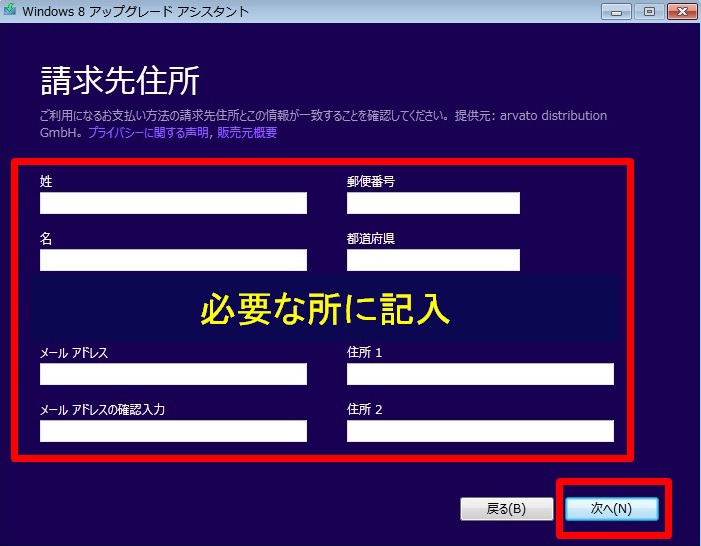701x546 pixels.
Task: Open the 販売元概要 link
Action: coord(247,133)
